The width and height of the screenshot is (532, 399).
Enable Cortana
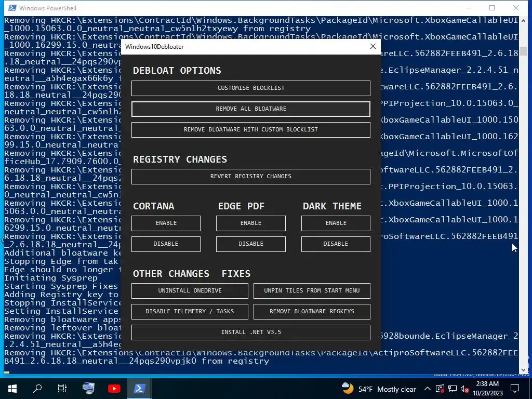click(166, 223)
